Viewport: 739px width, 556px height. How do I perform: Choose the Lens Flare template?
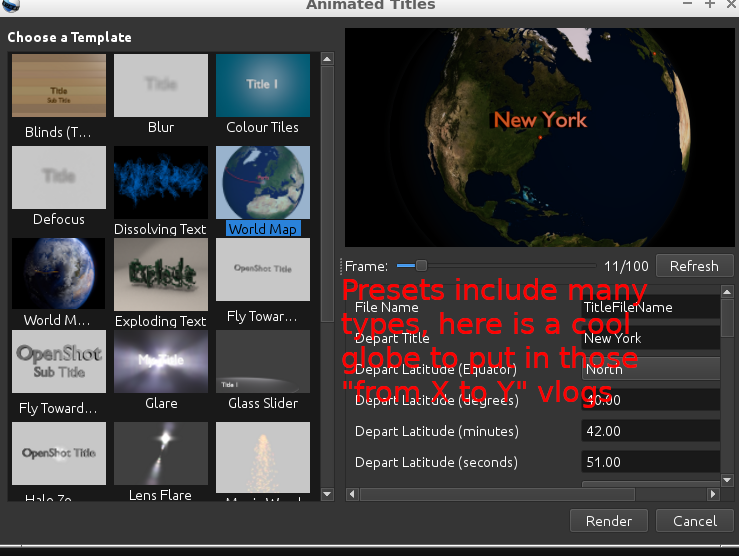[160, 455]
